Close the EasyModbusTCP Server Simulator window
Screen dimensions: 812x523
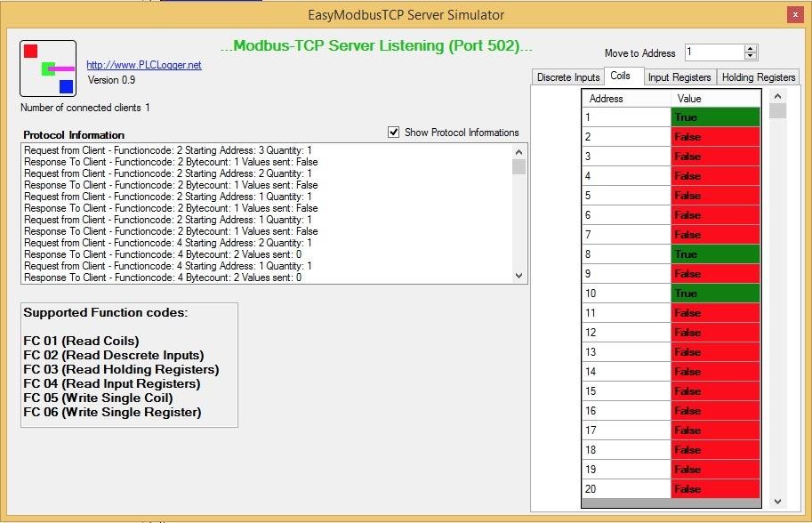point(795,14)
